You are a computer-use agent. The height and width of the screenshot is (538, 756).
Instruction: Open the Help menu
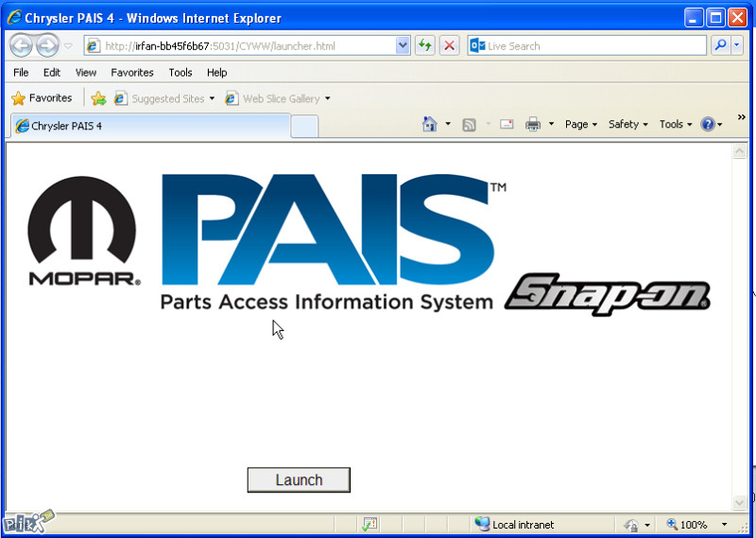click(216, 73)
